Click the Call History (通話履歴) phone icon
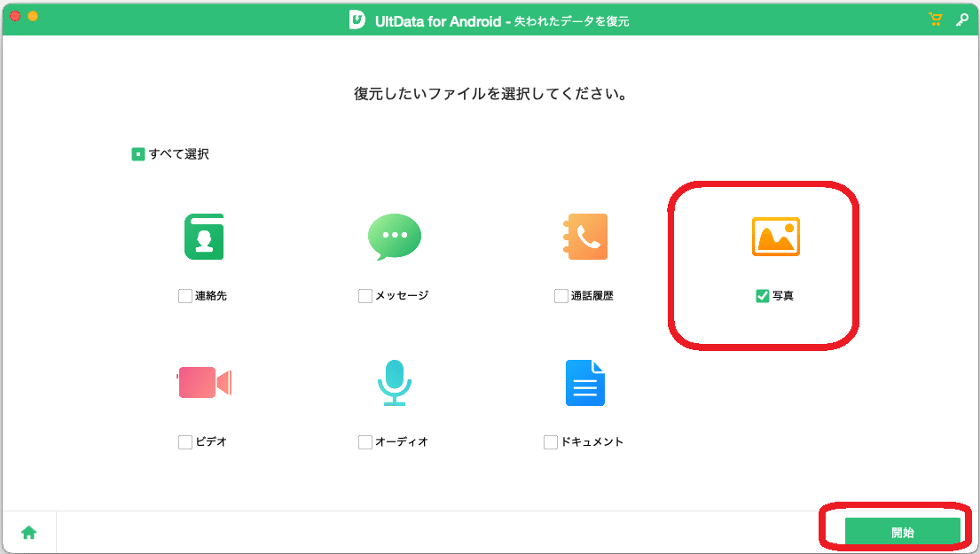The height and width of the screenshot is (554, 980). [585, 237]
